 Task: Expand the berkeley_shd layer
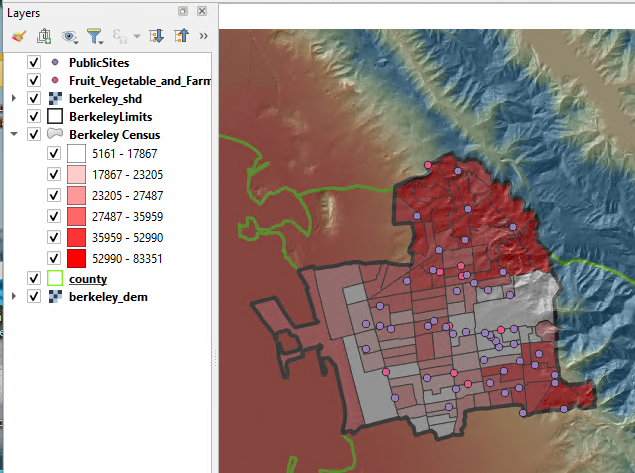pyautogui.click(x=14, y=99)
